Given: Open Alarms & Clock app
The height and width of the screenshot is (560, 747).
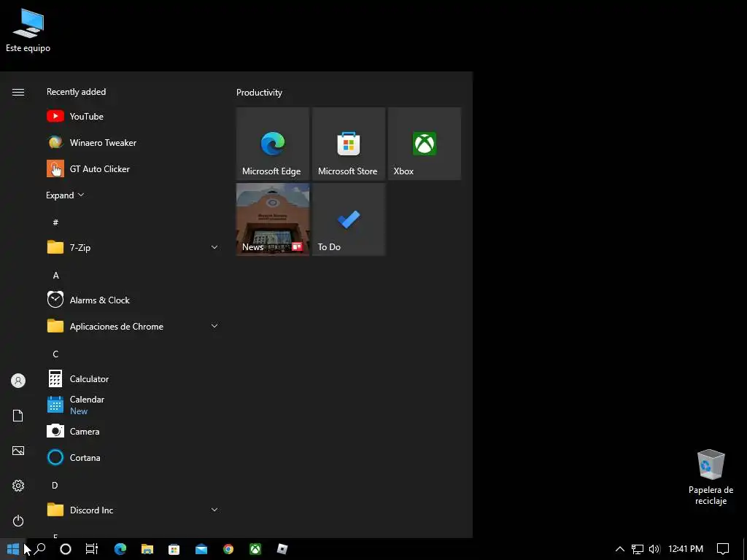Looking at the screenshot, I should (133, 300).
